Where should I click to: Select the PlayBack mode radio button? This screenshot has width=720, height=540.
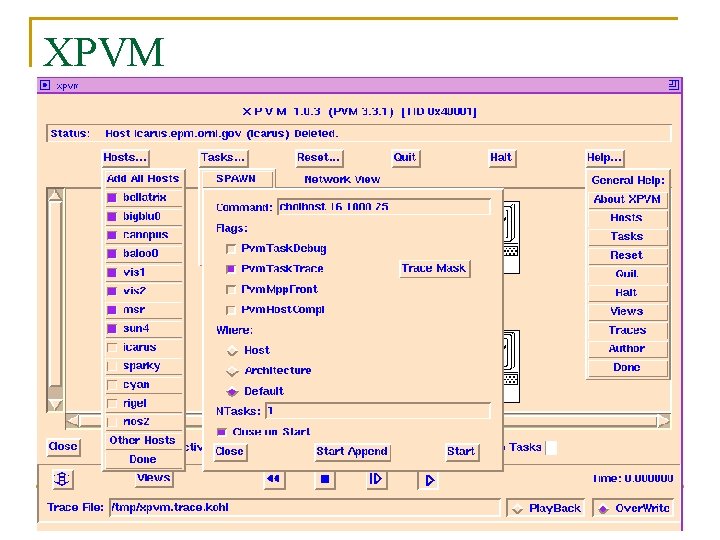tap(518, 509)
